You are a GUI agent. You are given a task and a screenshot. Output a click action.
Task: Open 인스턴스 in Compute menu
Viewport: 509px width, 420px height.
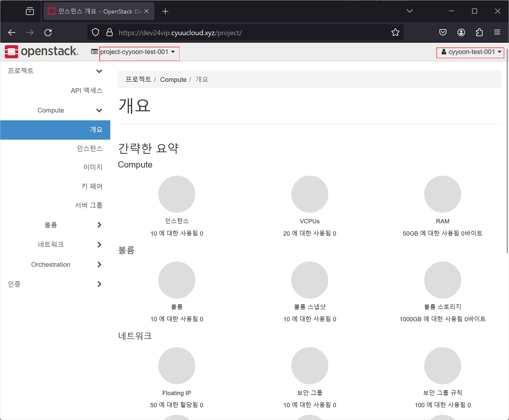[x=90, y=148]
